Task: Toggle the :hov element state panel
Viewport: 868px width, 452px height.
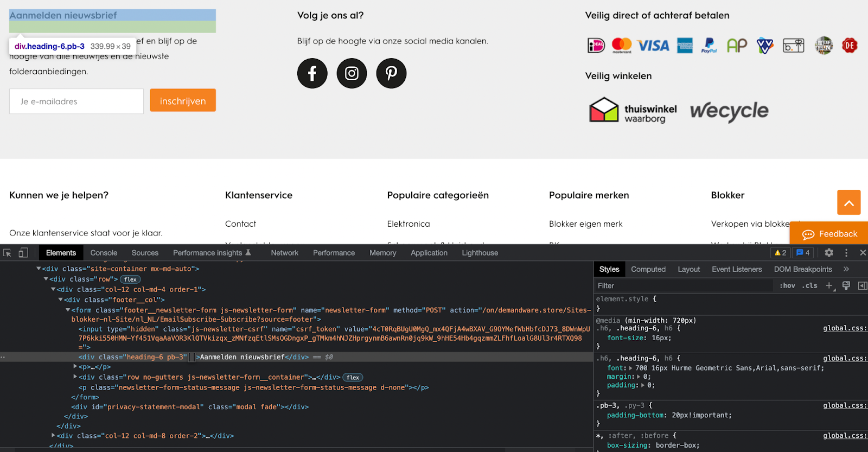Action: point(787,286)
